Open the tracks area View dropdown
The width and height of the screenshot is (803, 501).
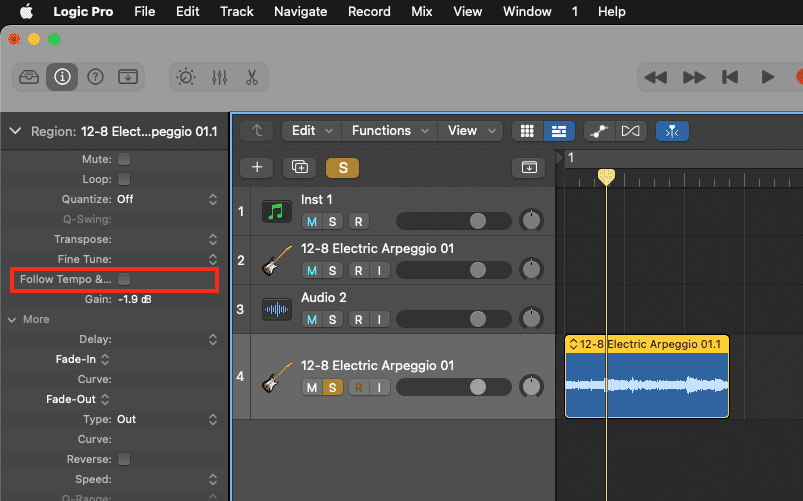tap(472, 131)
